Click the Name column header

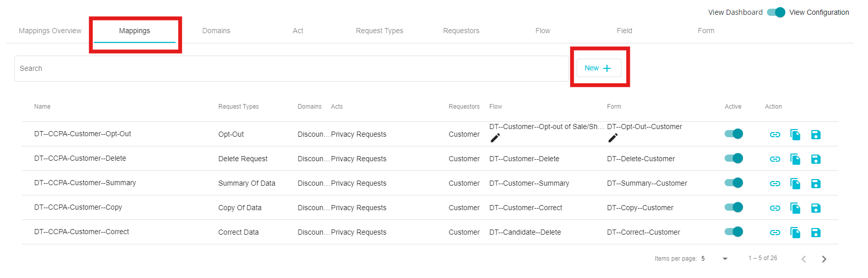coord(42,107)
